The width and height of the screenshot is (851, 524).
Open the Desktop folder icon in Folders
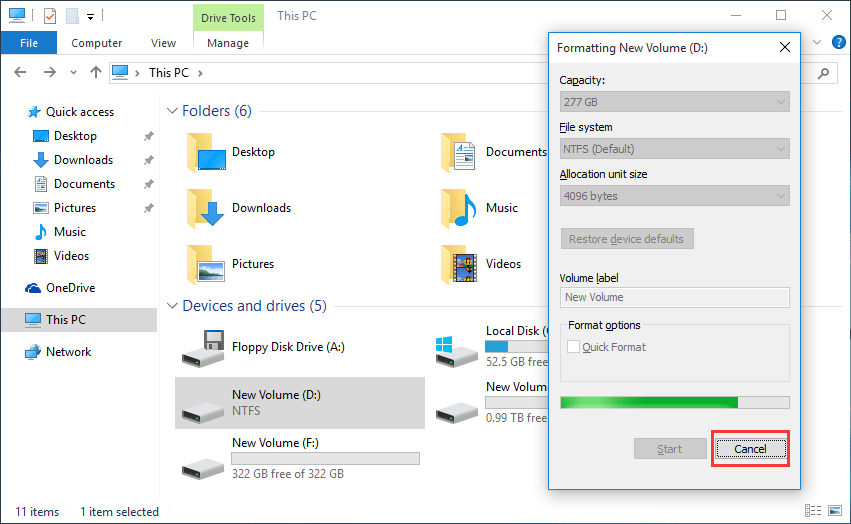(207, 153)
